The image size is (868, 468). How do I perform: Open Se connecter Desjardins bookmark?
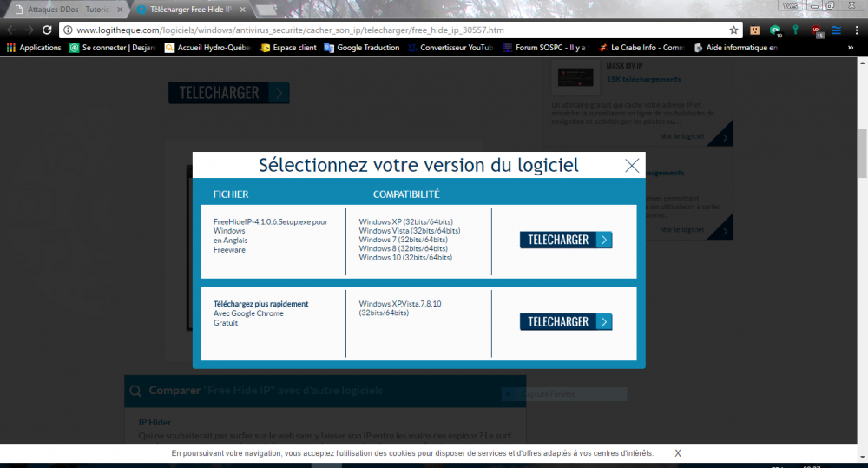[x=112, y=48]
